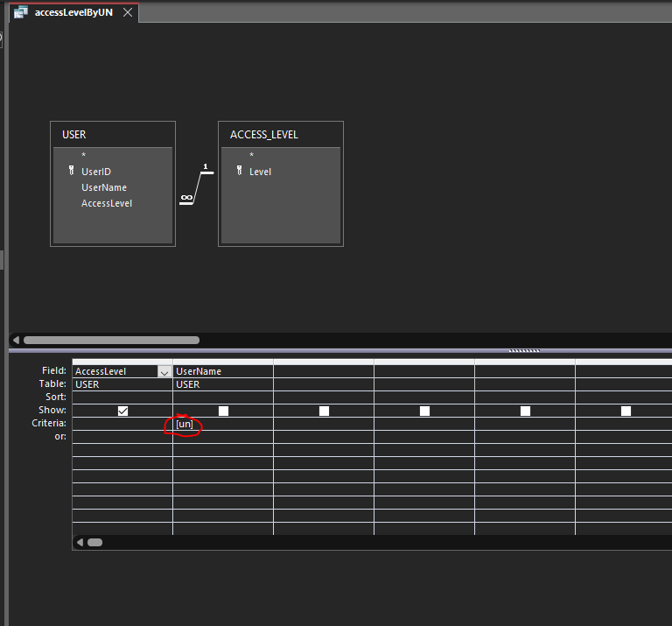Click the USER Table cell under UserName
This screenshot has width=672, height=626.
coord(223,384)
